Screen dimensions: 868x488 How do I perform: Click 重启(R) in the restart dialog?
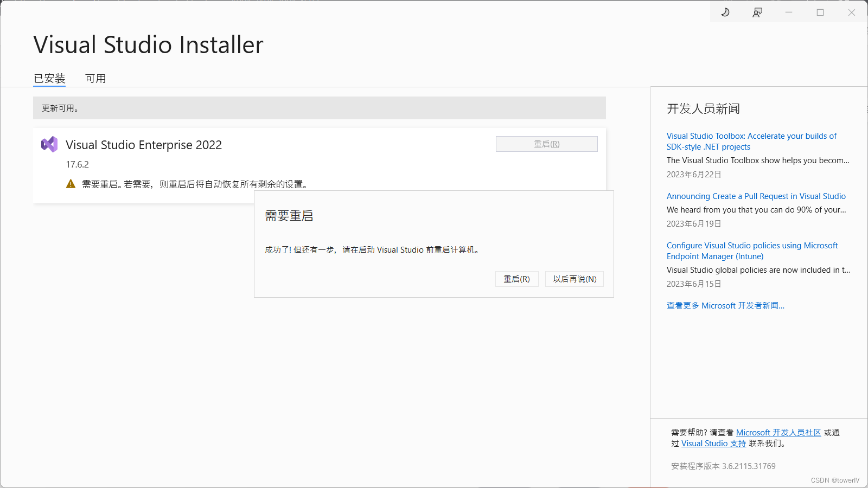(x=517, y=279)
